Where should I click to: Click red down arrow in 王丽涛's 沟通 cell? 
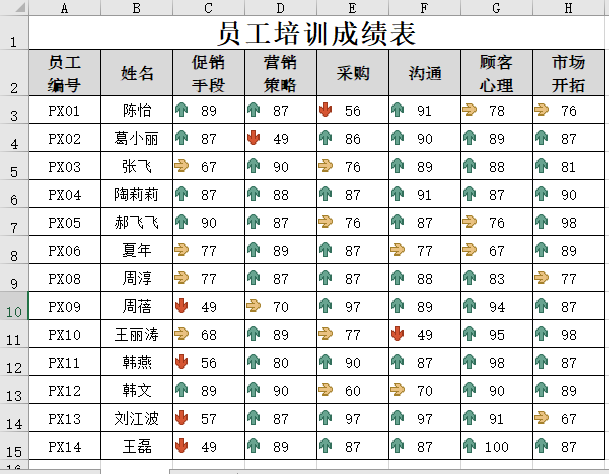[x=397, y=333]
